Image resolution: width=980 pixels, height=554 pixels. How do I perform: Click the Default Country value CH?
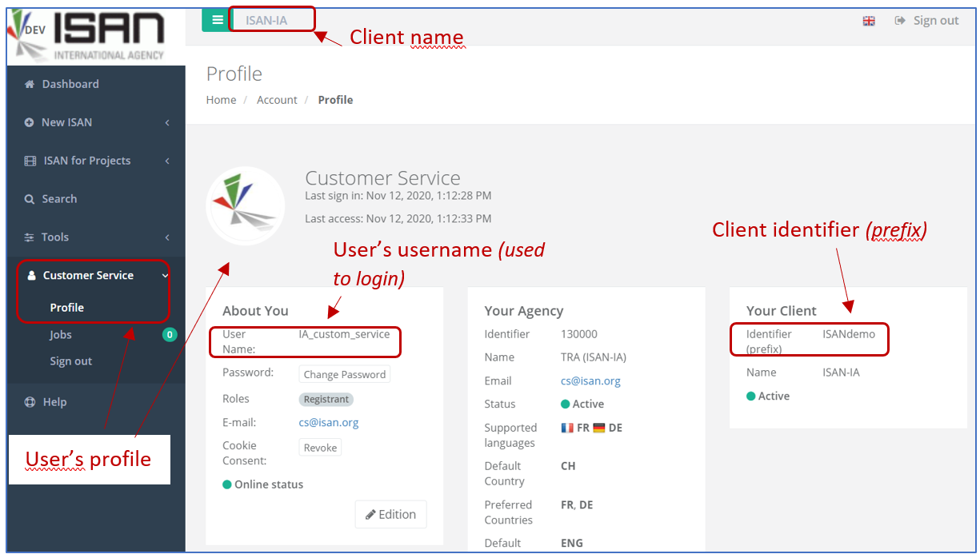point(568,466)
